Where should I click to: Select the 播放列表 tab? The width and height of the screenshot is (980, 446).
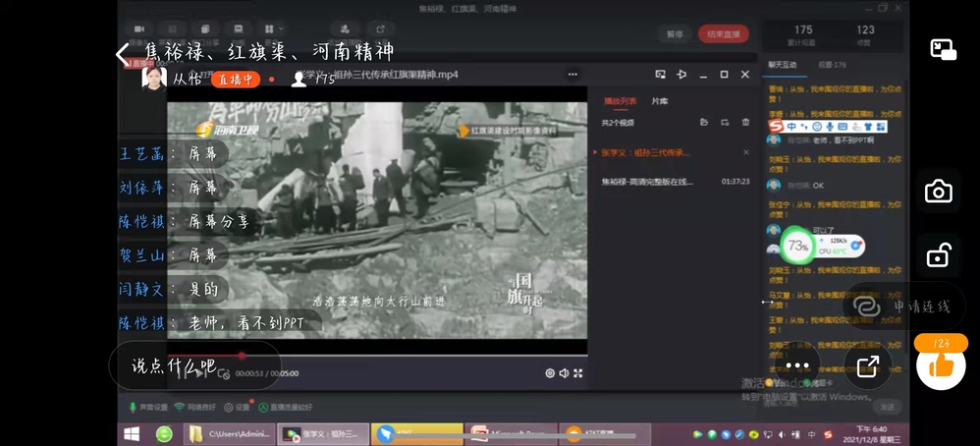pos(619,101)
